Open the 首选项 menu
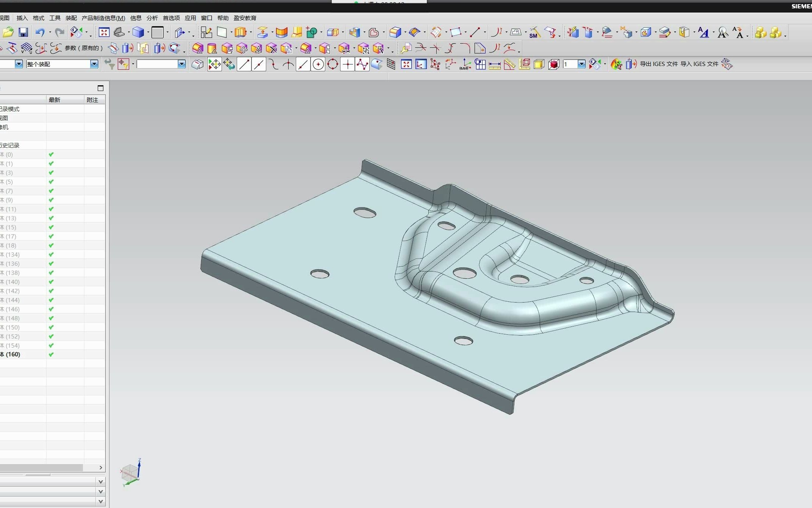 172,18
